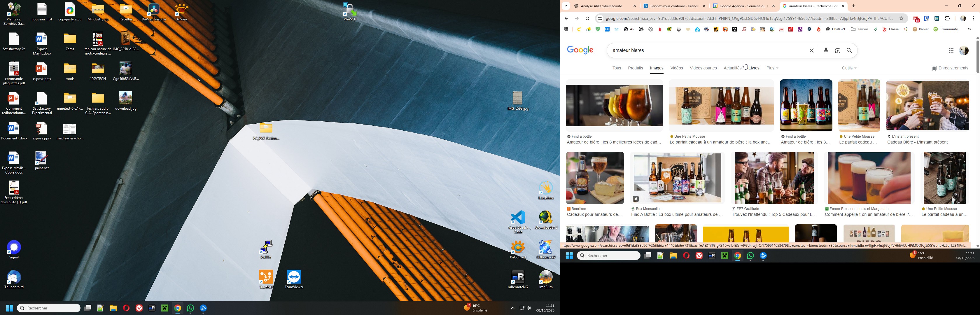Reload the current page
The image size is (980, 315).
587,19
